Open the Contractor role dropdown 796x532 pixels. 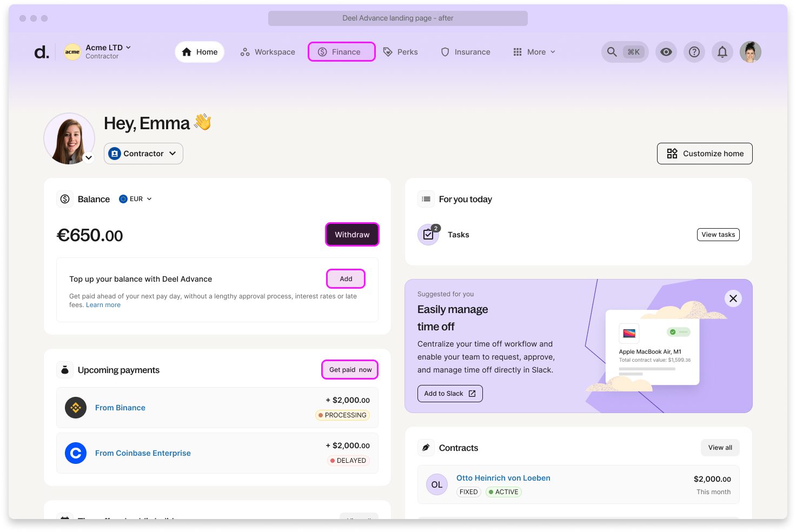(x=143, y=154)
